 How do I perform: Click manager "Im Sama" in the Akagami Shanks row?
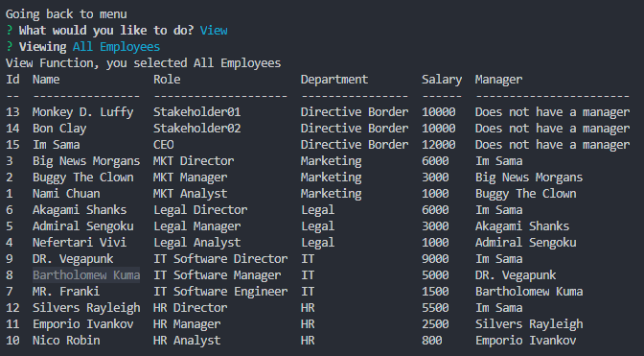tap(498, 210)
